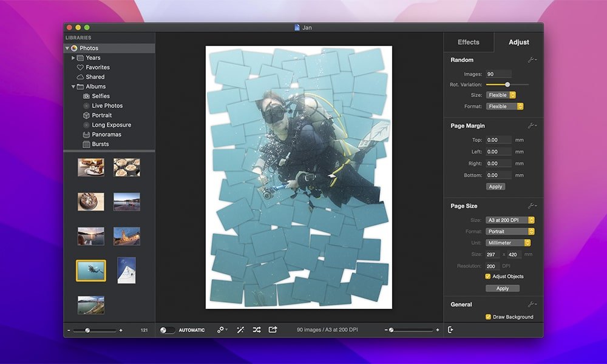This screenshot has width=607, height=364.
Task: Select the Golden Gate bridge thumbnail
Action: click(90, 305)
